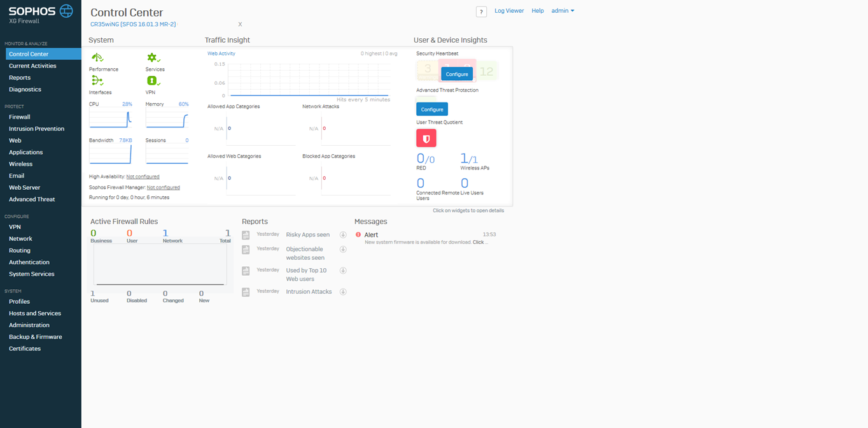Open Hosts and Services in the sidebar
The image size is (868, 428).
[x=35, y=313]
